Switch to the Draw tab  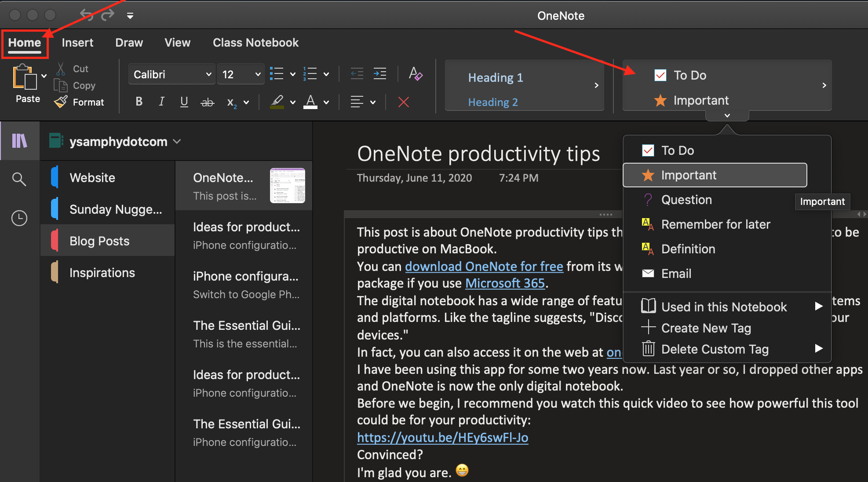(x=129, y=43)
